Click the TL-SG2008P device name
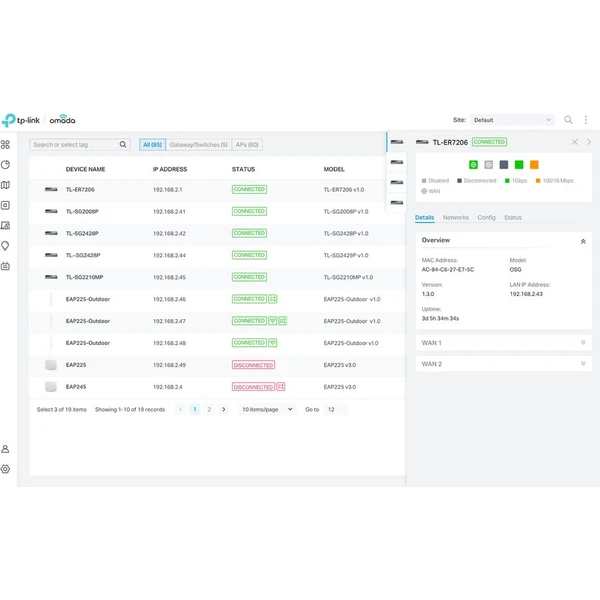The height and width of the screenshot is (600, 600). click(82, 211)
